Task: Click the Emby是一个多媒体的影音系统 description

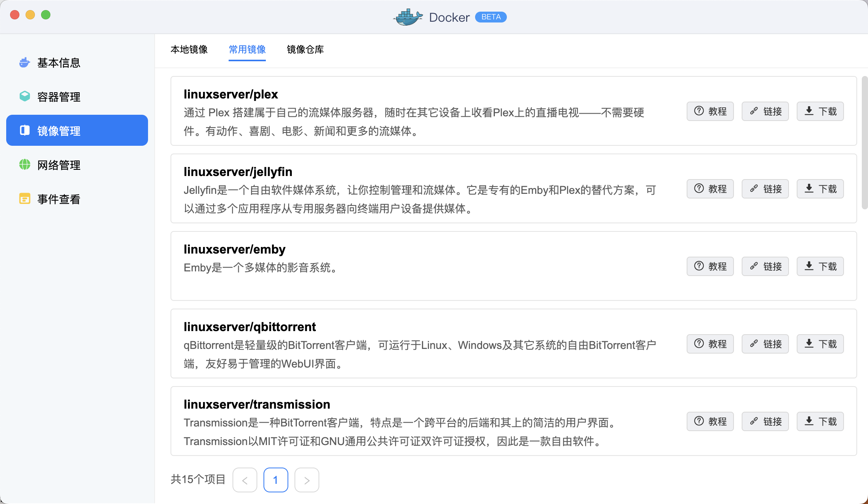Action: pos(261,268)
